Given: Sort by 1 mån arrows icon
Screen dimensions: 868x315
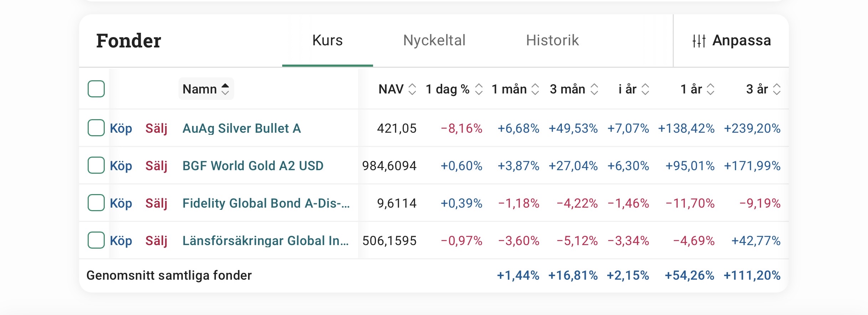Looking at the screenshot, I should point(535,89).
